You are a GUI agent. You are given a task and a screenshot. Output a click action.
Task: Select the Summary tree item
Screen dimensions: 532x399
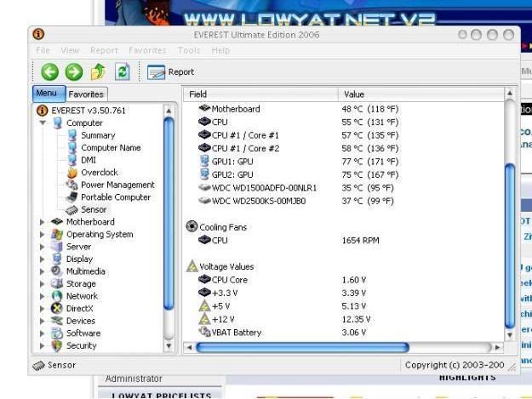point(98,135)
